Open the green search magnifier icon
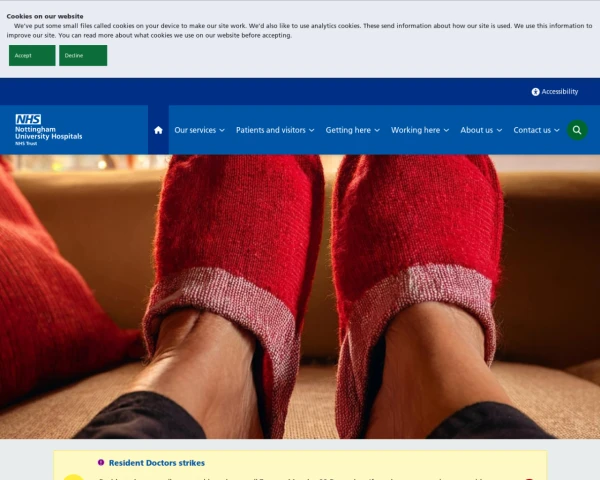 tap(577, 130)
